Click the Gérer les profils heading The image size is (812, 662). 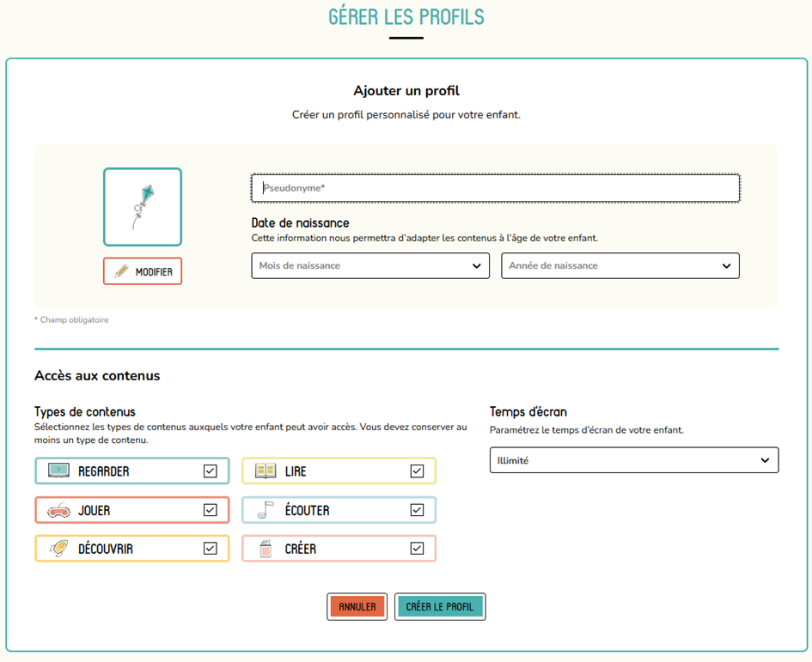406,17
